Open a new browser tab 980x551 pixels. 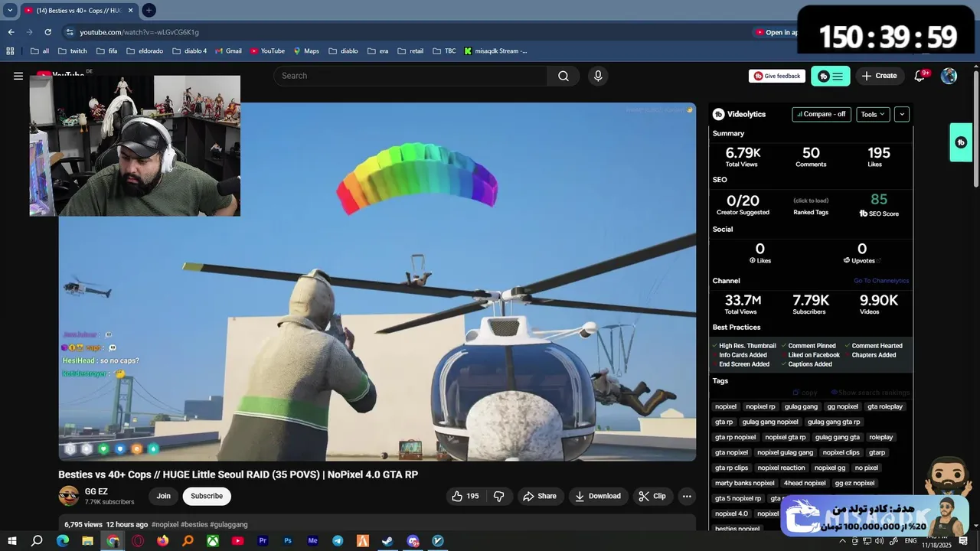click(149, 10)
